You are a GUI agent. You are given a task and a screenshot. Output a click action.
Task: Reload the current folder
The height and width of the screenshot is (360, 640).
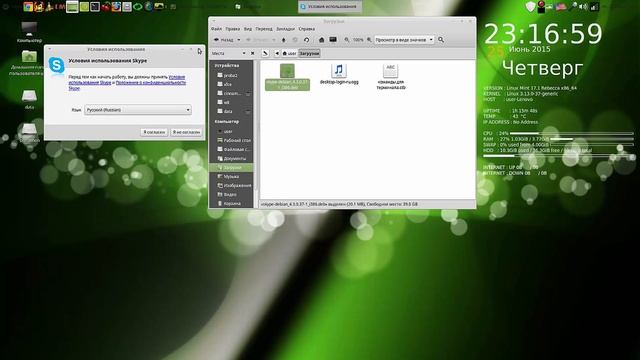pos(307,40)
